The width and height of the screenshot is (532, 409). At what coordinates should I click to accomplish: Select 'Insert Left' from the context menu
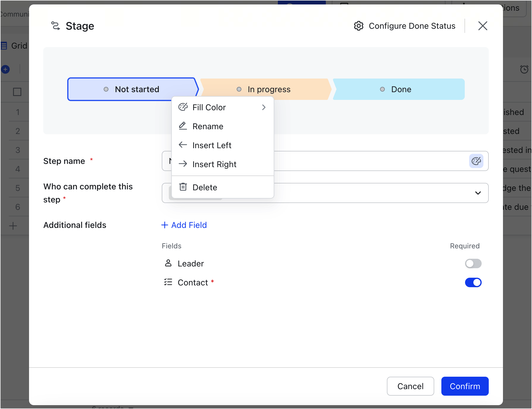click(x=212, y=145)
